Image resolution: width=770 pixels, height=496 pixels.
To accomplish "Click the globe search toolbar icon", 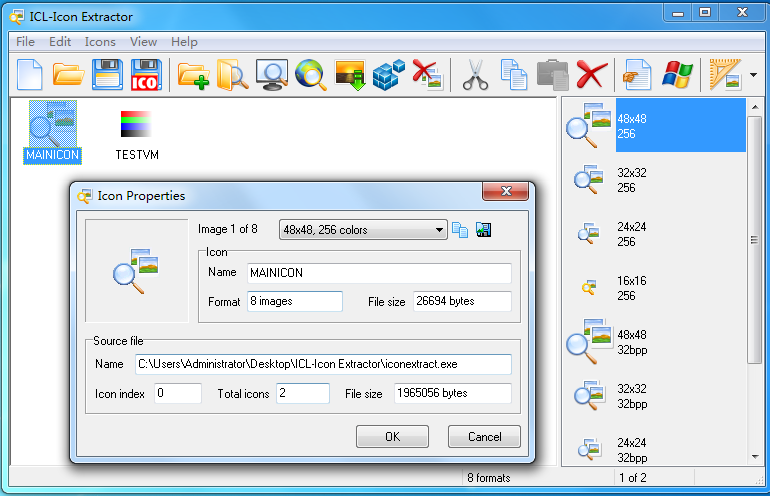I will click(311, 75).
